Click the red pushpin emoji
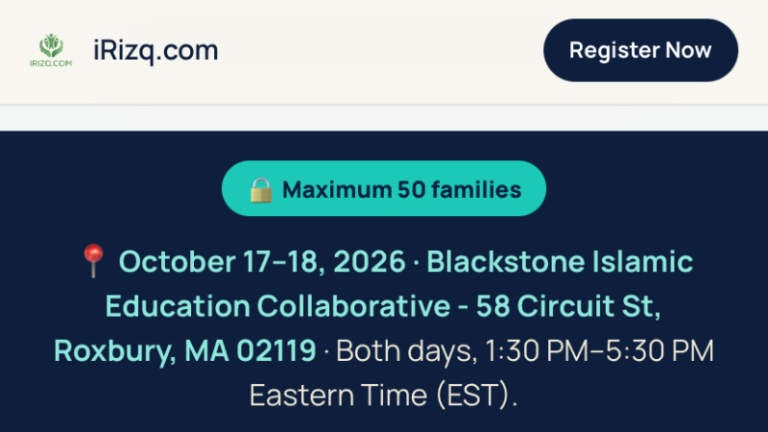Screen dimensions: 768x432 93,261
